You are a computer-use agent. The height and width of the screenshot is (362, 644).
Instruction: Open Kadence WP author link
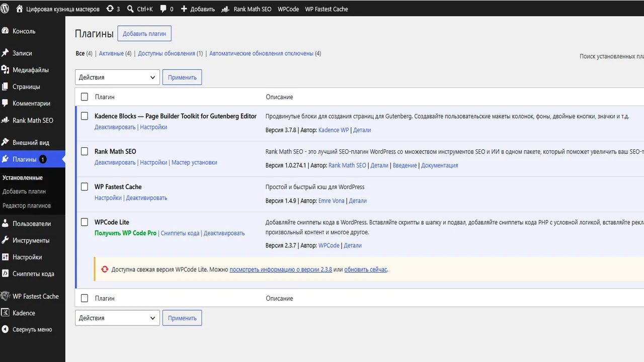coord(334,130)
